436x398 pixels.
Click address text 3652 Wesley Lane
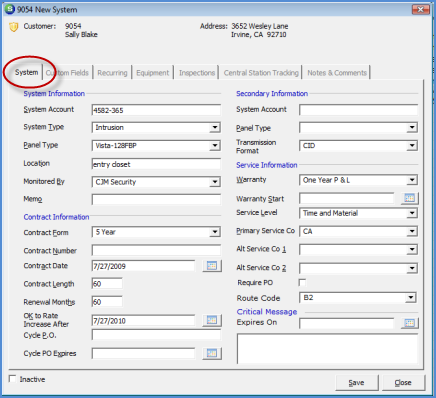point(260,26)
